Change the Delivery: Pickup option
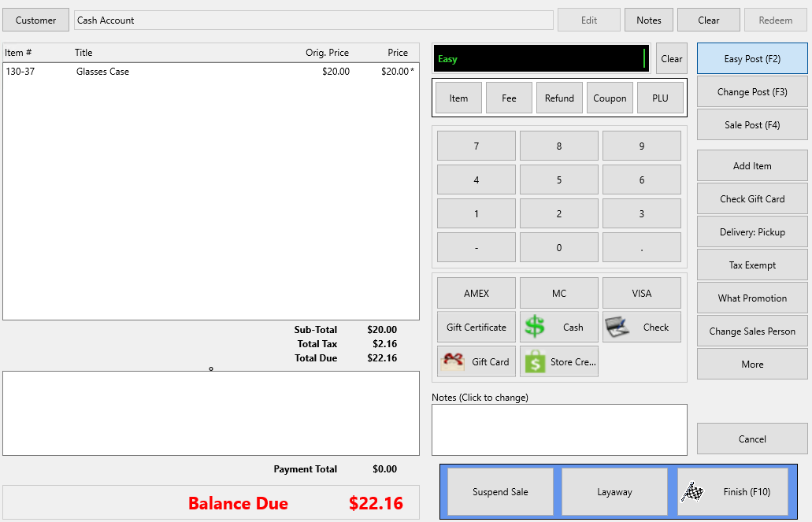The height and width of the screenshot is (522, 812). [x=752, y=232]
